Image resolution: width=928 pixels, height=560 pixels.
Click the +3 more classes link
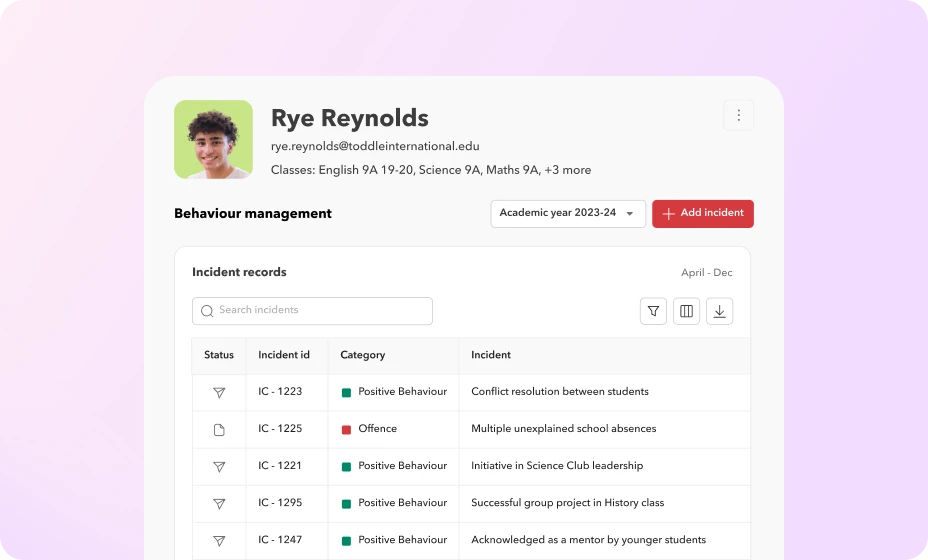pyautogui.click(x=568, y=170)
